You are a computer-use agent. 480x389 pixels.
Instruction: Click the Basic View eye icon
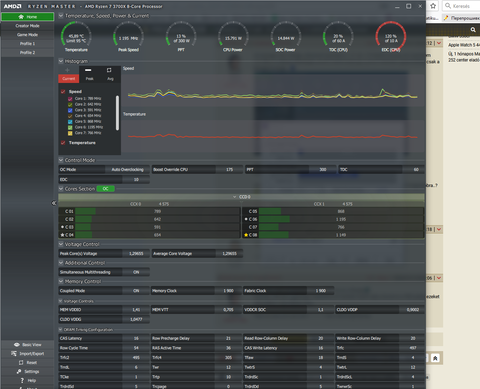click(17, 345)
